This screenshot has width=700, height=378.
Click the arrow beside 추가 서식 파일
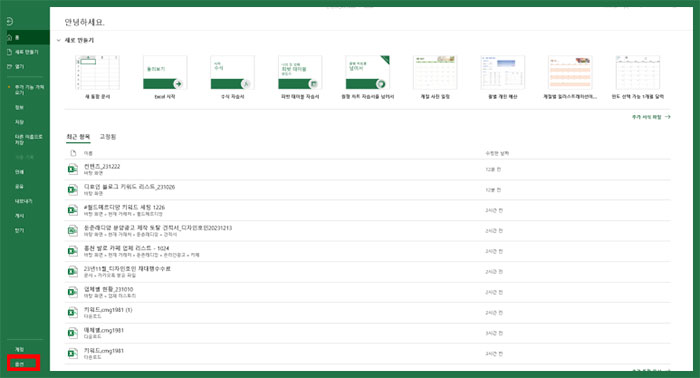coord(667,117)
